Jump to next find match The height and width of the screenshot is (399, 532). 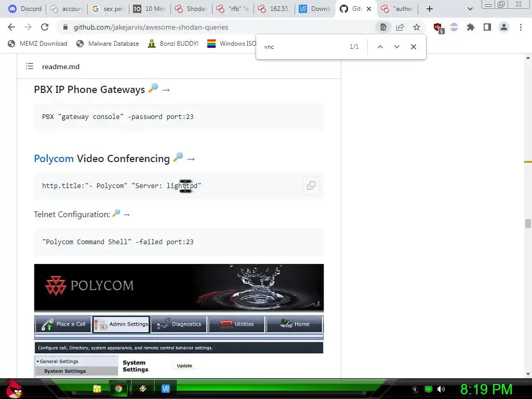[396, 47]
